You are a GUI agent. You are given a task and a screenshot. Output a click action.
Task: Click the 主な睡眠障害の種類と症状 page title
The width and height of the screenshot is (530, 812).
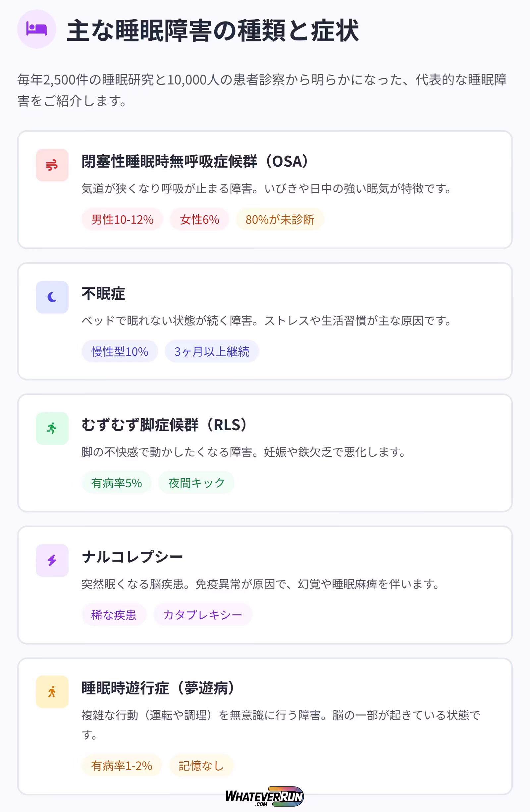coord(213,31)
